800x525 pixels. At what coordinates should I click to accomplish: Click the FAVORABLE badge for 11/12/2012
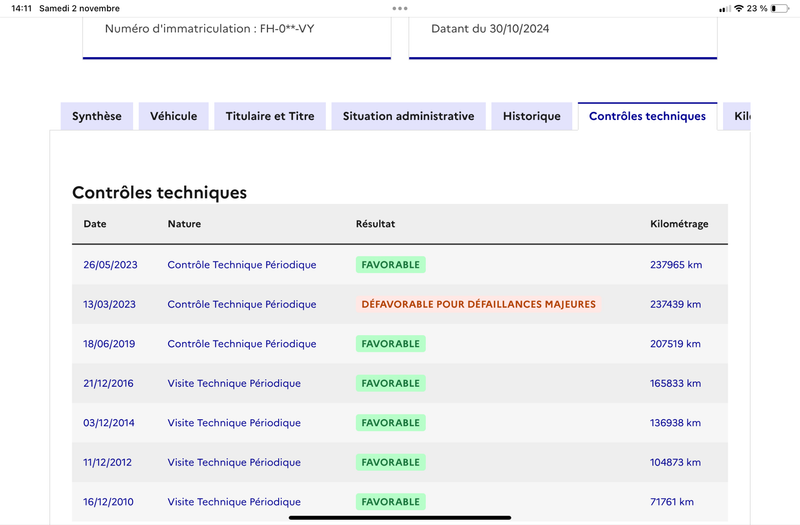coord(391,462)
